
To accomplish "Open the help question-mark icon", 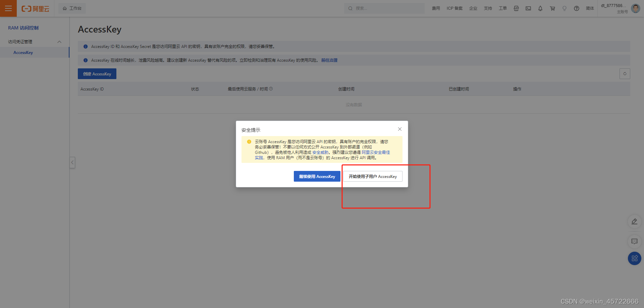I will tap(577, 8).
